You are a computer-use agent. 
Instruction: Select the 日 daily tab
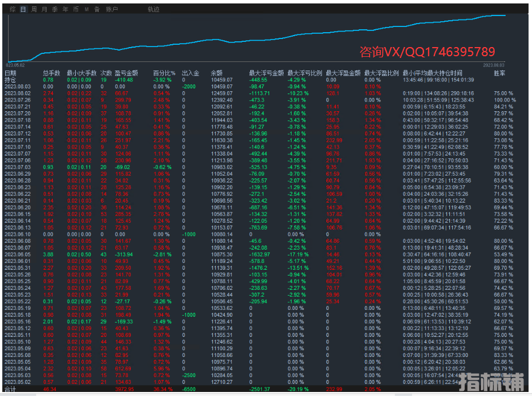[23, 9]
